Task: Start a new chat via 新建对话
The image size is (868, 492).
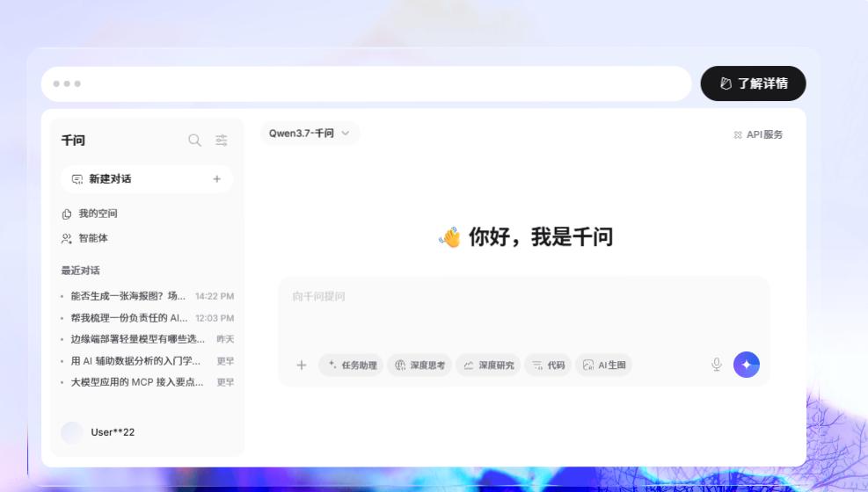Action: coord(147,179)
